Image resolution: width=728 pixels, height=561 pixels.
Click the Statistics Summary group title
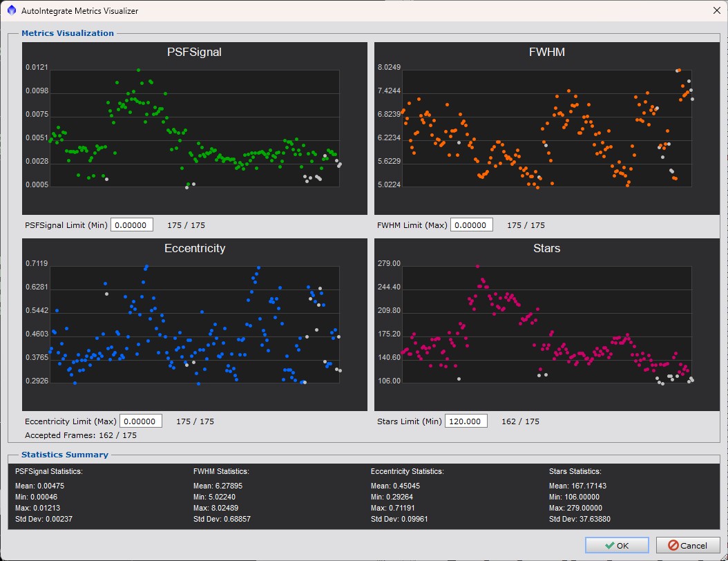(x=64, y=455)
